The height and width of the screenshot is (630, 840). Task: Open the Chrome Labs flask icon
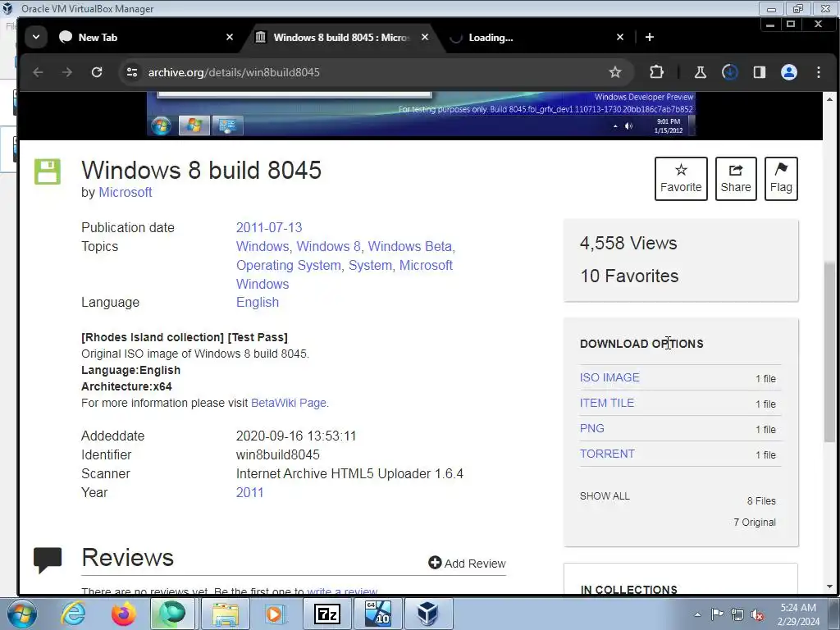(701, 72)
